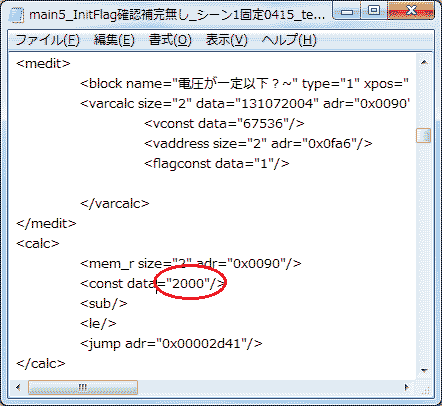Image resolution: width=442 pixels, height=406 pixels.
Task: Open the ヘルプ(H) menu
Action: [289, 40]
